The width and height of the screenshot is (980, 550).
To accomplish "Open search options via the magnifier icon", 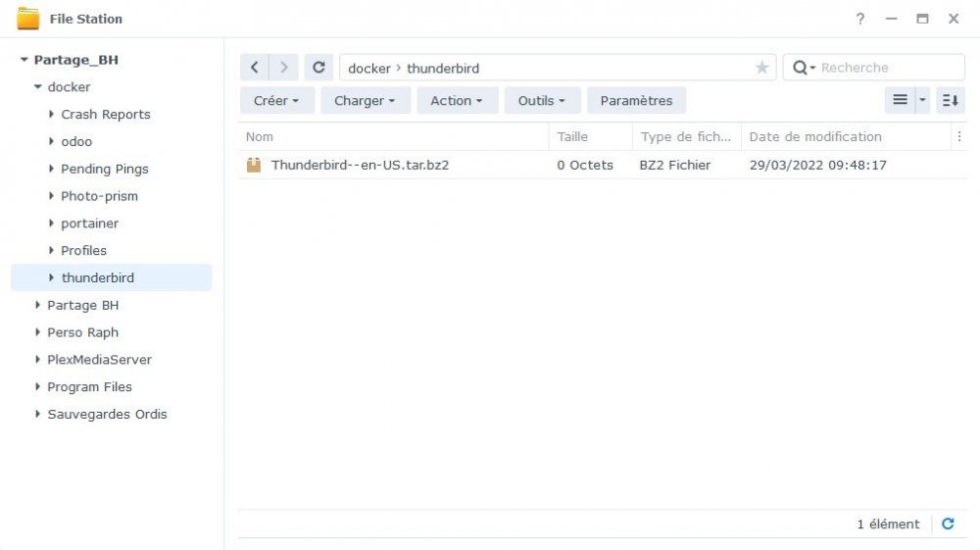I will pyautogui.click(x=804, y=68).
